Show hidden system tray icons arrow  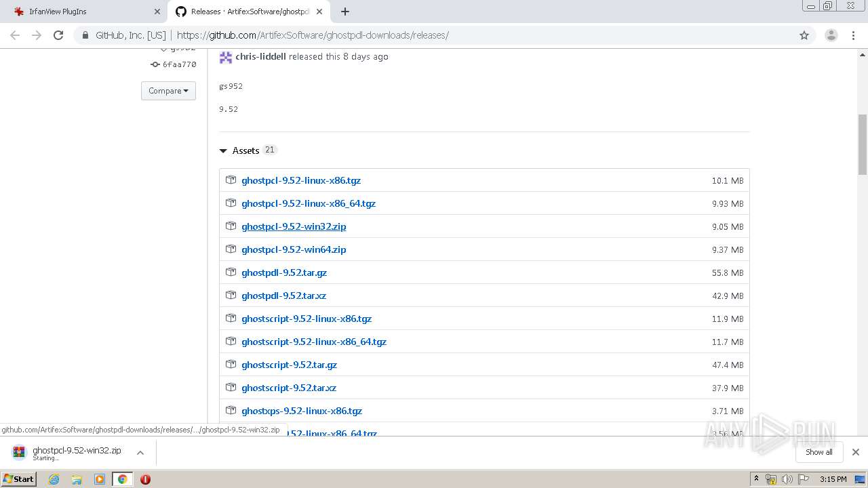[756, 479]
